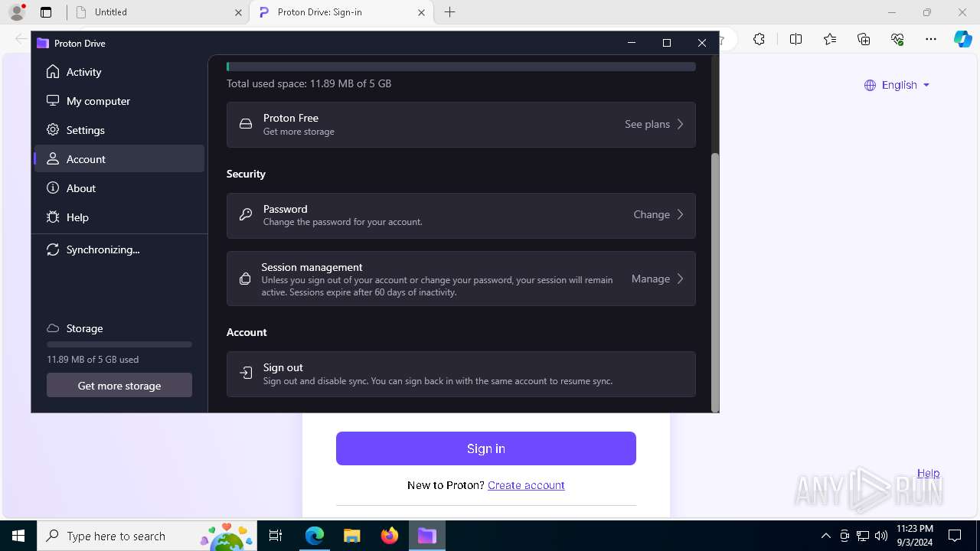Open the About page
The image size is (980, 551).
pyautogui.click(x=119, y=188)
